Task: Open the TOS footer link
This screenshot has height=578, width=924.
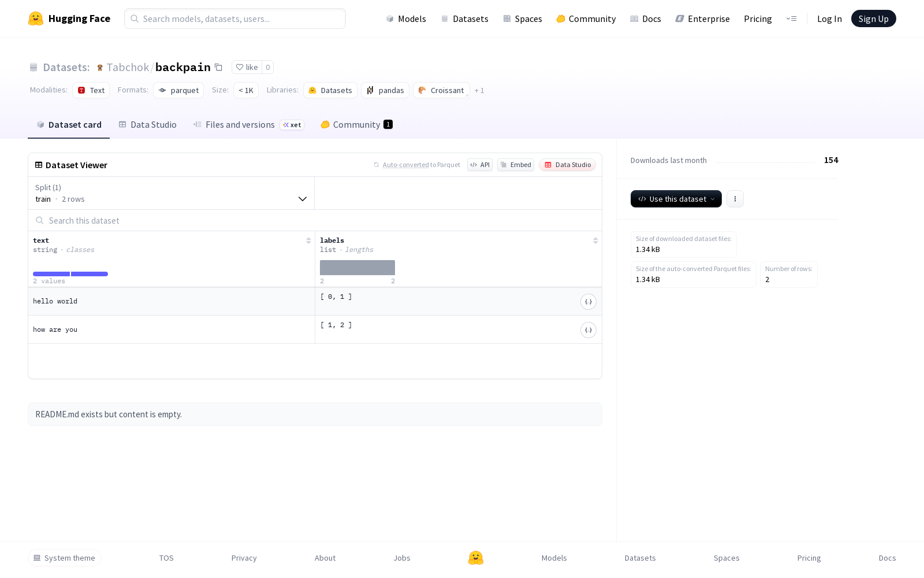Action: click(166, 558)
